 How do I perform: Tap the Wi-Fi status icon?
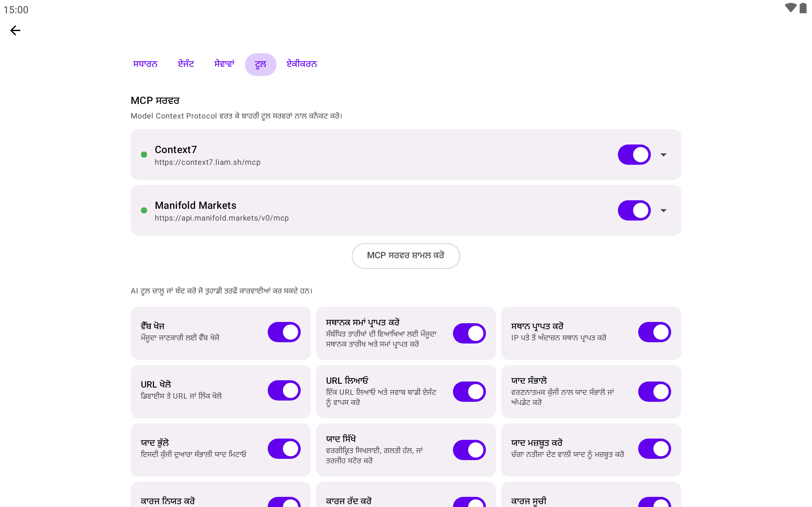click(x=790, y=8)
